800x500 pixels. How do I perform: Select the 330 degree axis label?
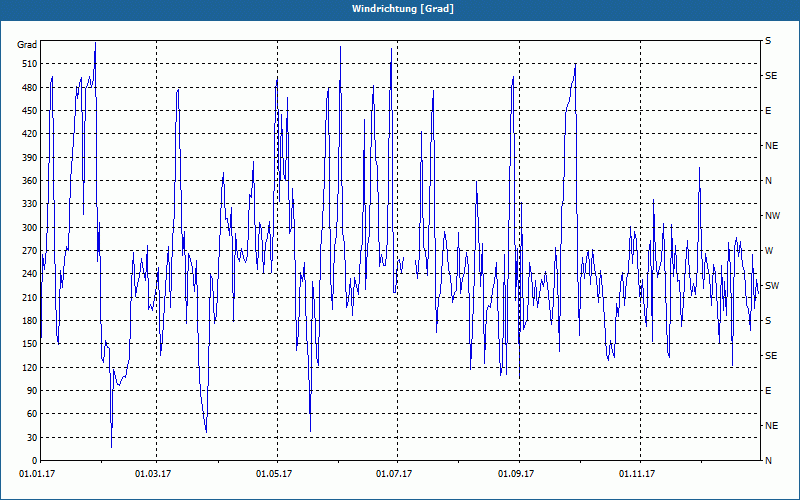point(30,204)
